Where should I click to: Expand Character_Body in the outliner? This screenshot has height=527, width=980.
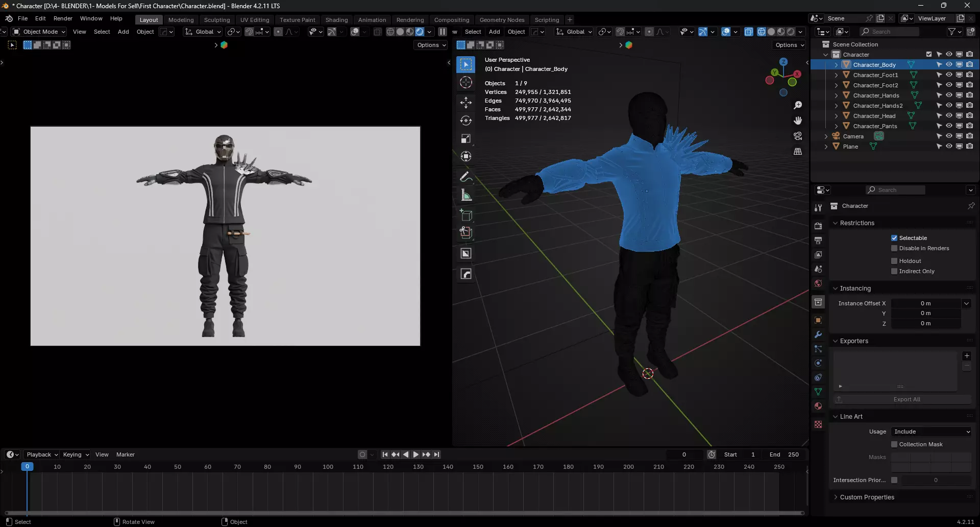pos(836,65)
